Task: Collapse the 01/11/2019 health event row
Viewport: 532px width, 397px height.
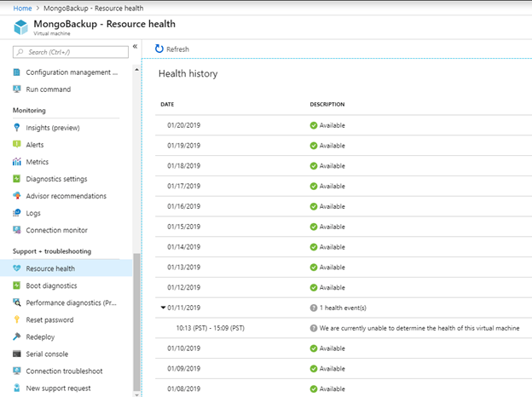Action: click(x=163, y=308)
